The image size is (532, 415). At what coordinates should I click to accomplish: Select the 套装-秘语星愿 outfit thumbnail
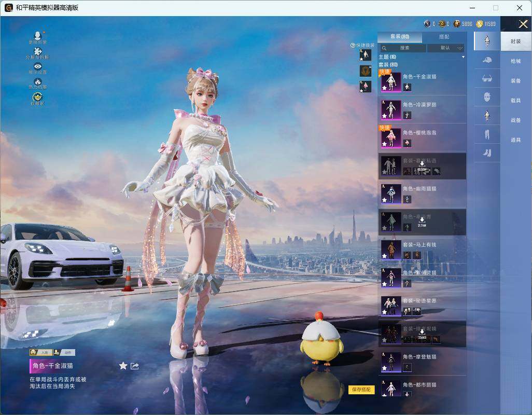click(391, 306)
